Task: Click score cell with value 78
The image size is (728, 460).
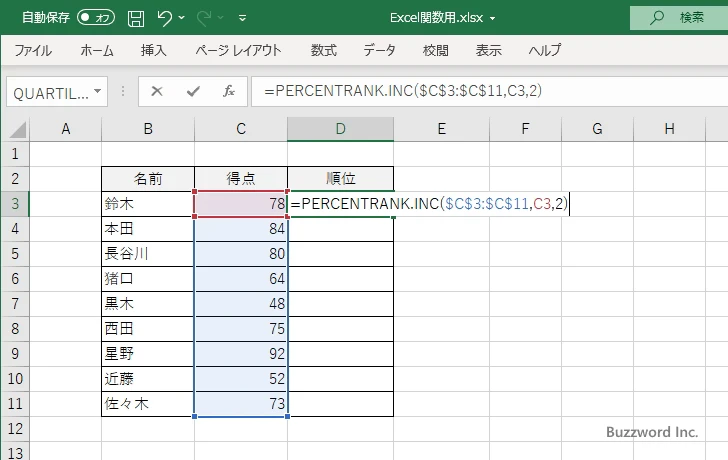Action: 241,204
